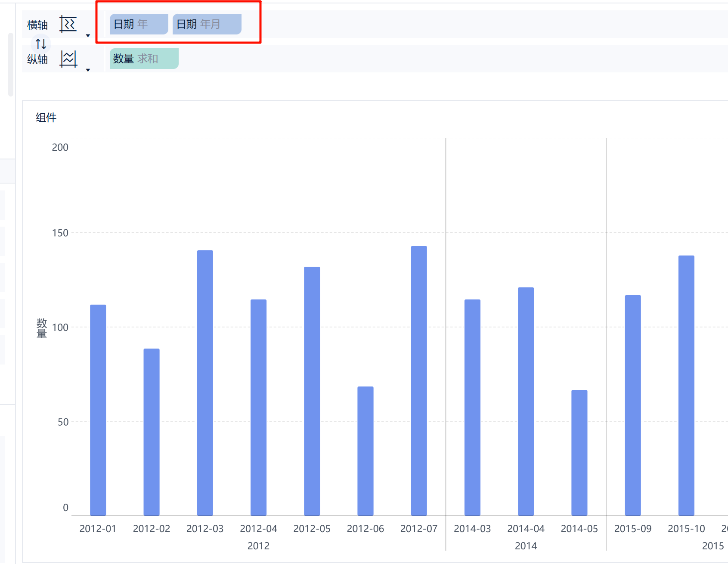
Task: Open dropdown arrow beside 横轴 icon
Action: [88, 36]
